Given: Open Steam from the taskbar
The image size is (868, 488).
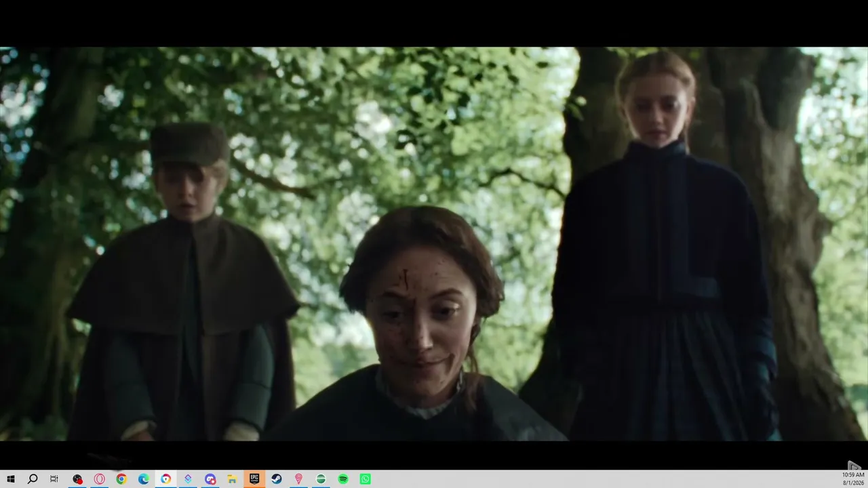Looking at the screenshot, I should (x=277, y=479).
